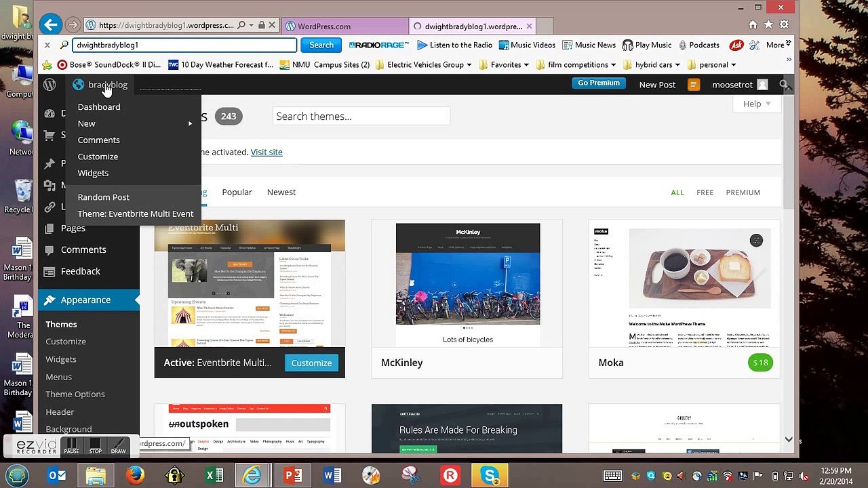868x488 pixels.
Task: Switch to the Popular themes tab
Action: click(x=237, y=192)
